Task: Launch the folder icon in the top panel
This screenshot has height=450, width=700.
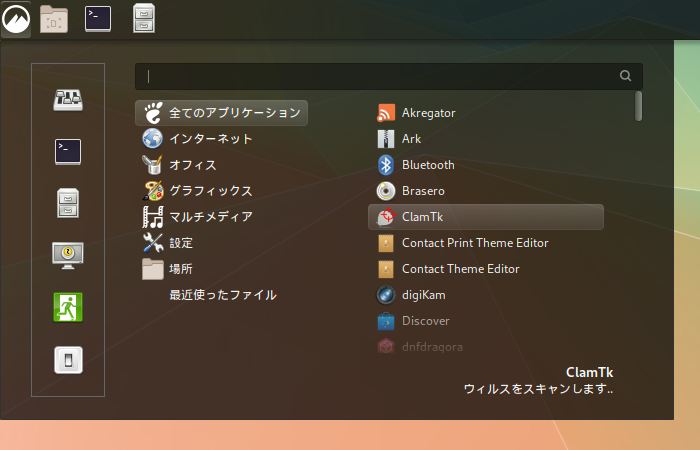Action: (54, 19)
